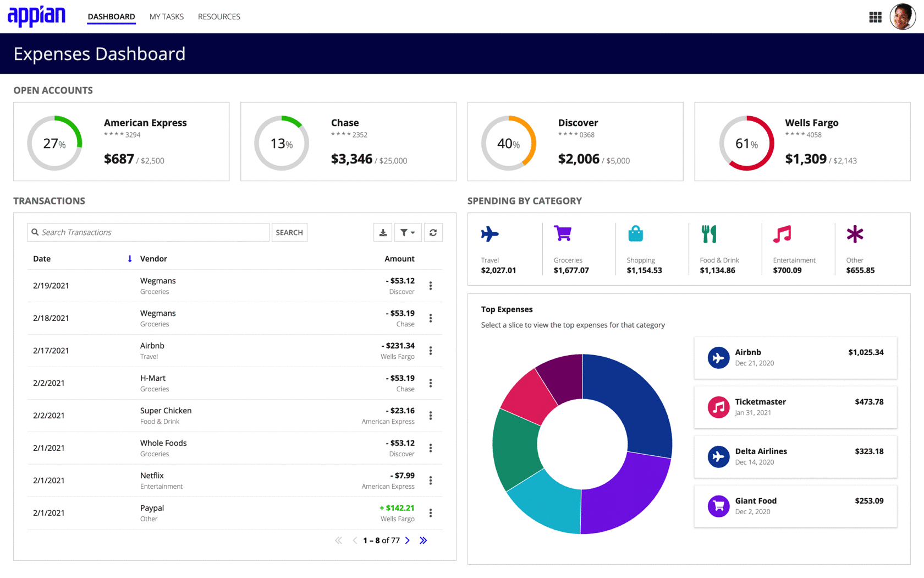This screenshot has height=578, width=924.
Task: Sort by the Vendor column header
Action: (x=153, y=259)
